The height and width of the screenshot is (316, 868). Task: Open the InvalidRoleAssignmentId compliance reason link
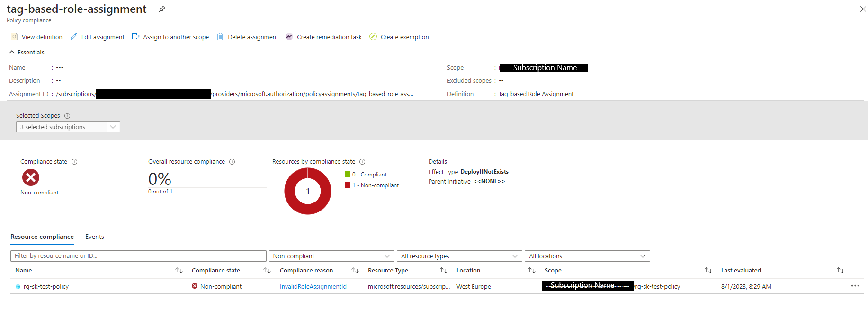tap(313, 286)
